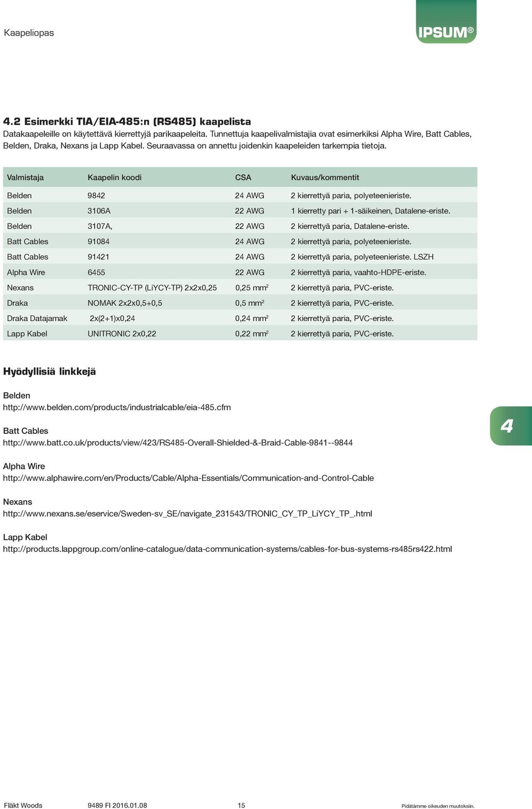Open the Lapp Kabel lappgroup catalogue link

(x=227, y=549)
